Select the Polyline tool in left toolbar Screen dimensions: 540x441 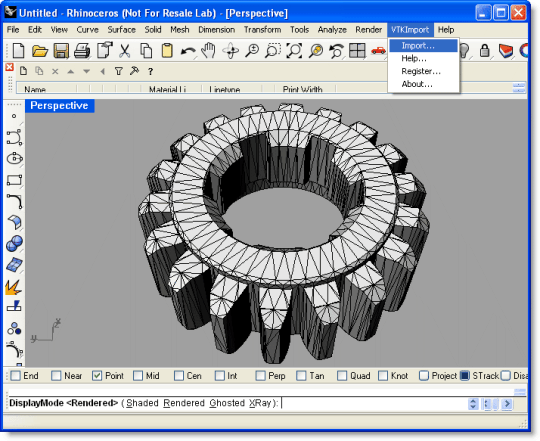click(14, 137)
